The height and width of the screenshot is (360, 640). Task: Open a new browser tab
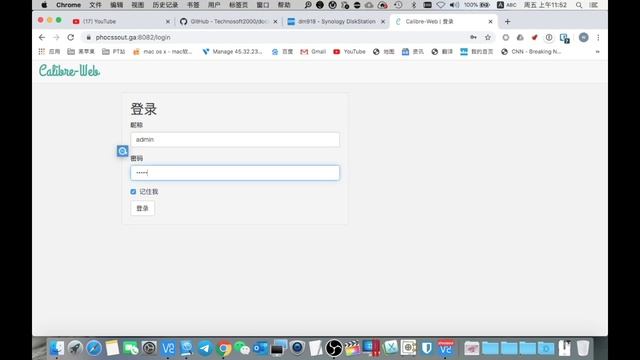(507, 21)
